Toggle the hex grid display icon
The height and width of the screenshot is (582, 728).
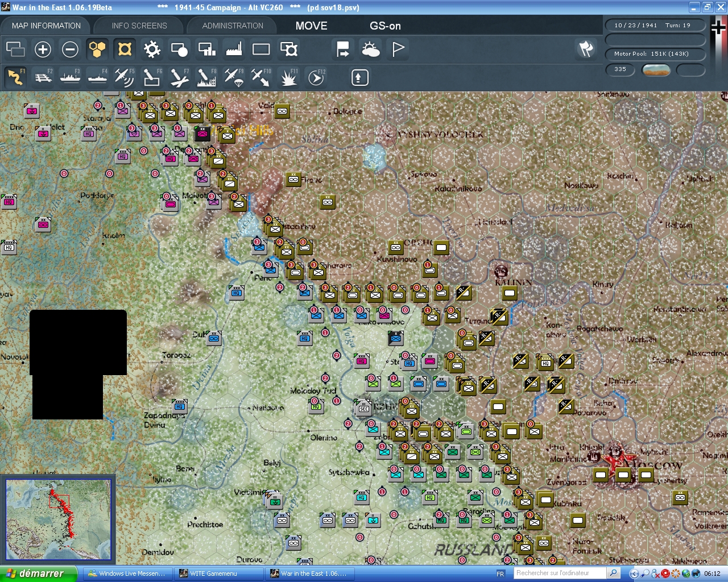[97, 49]
